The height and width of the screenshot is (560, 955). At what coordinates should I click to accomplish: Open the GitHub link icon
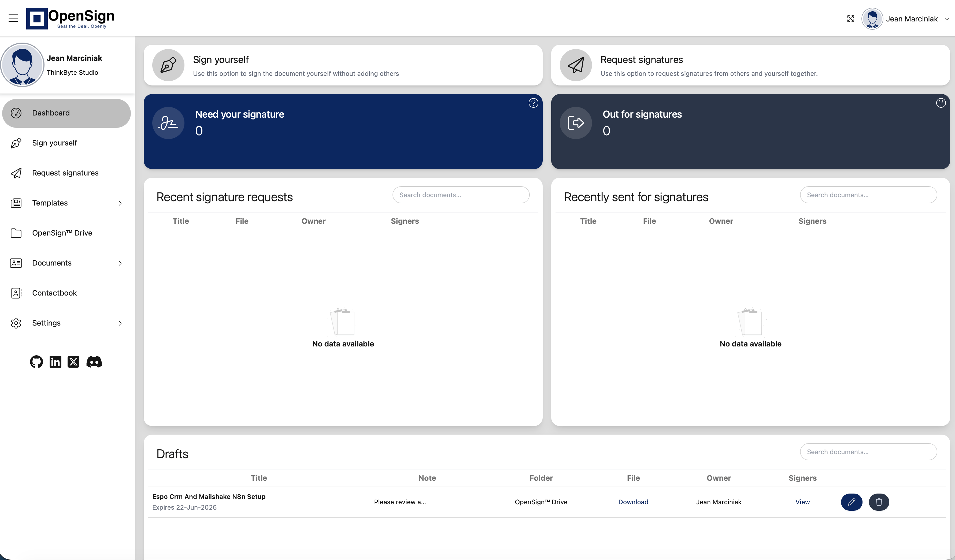pos(36,362)
